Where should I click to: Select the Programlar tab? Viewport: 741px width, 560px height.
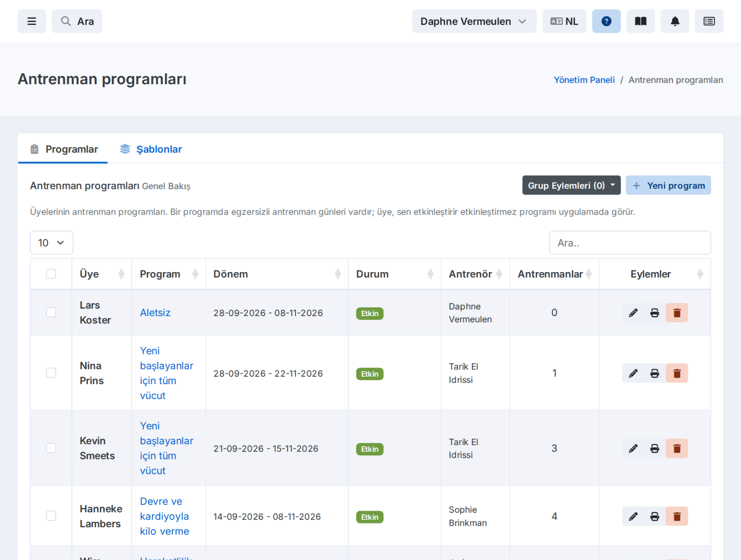pyautogui.click(x=64, y=149)
